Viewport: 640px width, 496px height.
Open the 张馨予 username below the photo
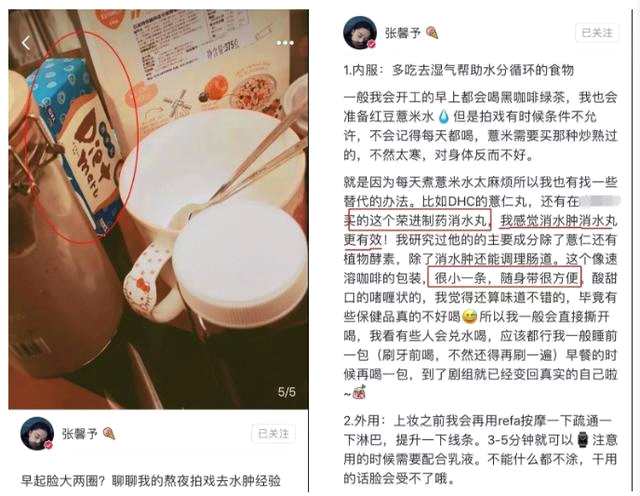pyautogui.click(x=80, y=434)
